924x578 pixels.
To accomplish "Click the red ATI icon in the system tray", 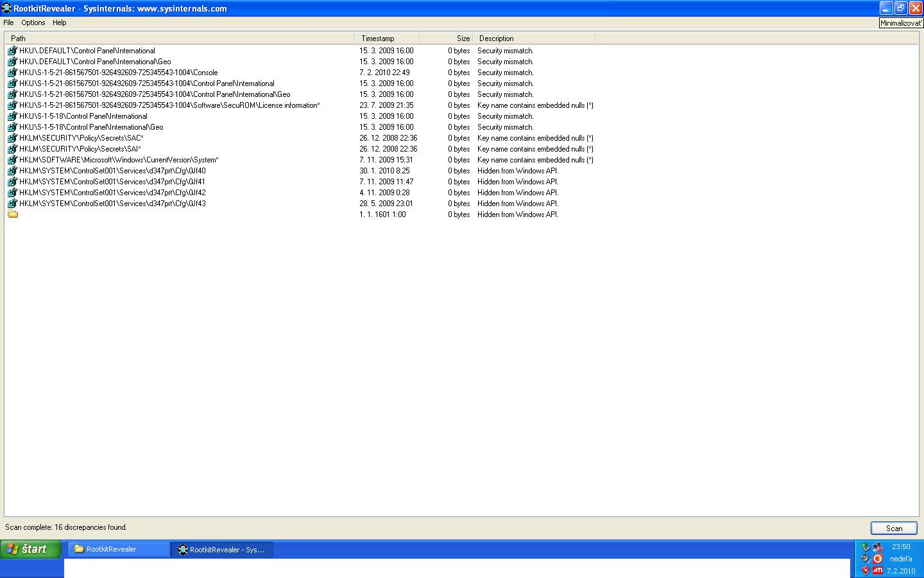I will 877,570.
